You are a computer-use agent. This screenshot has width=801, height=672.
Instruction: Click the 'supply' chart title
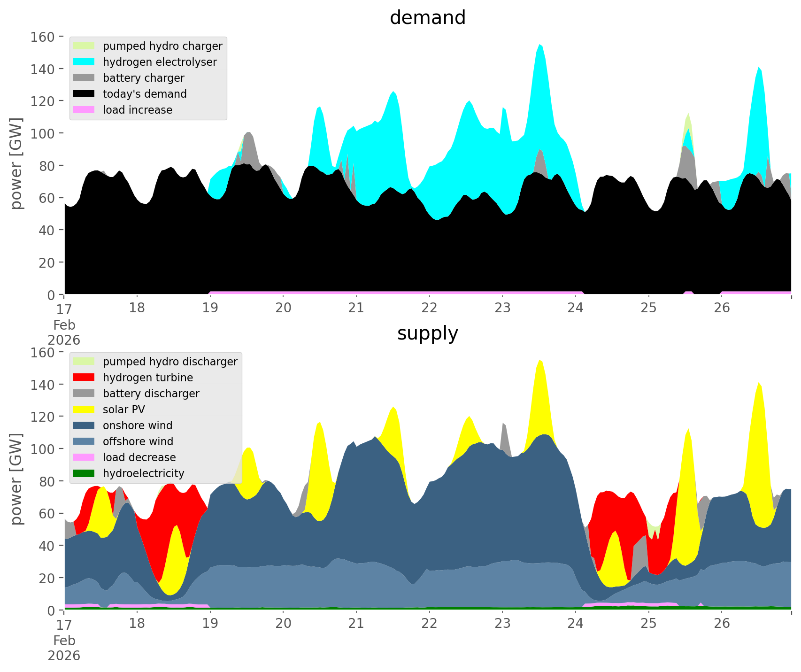(x=427, y=333)
